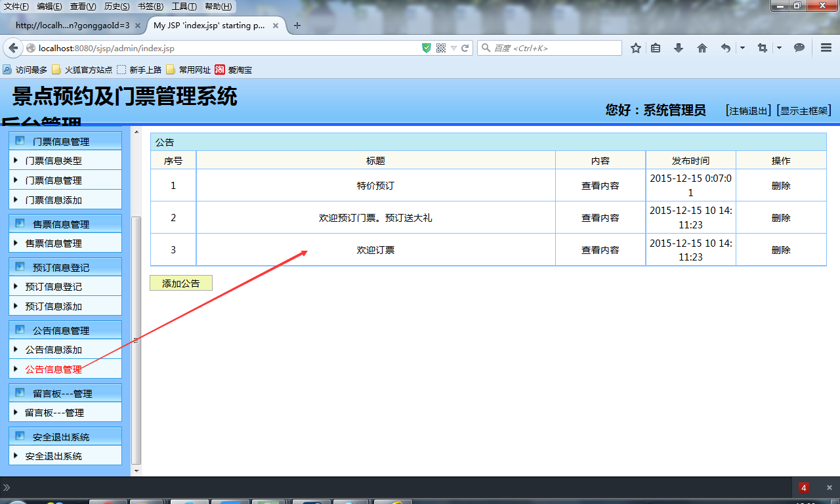Open the address bar history dropdown arrow

[453, 48]
